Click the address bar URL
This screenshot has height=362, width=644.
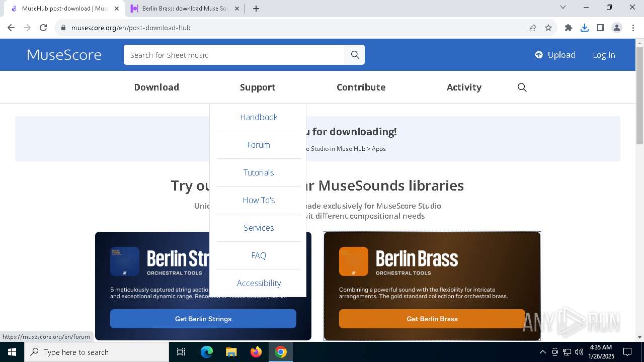[131, 28]
